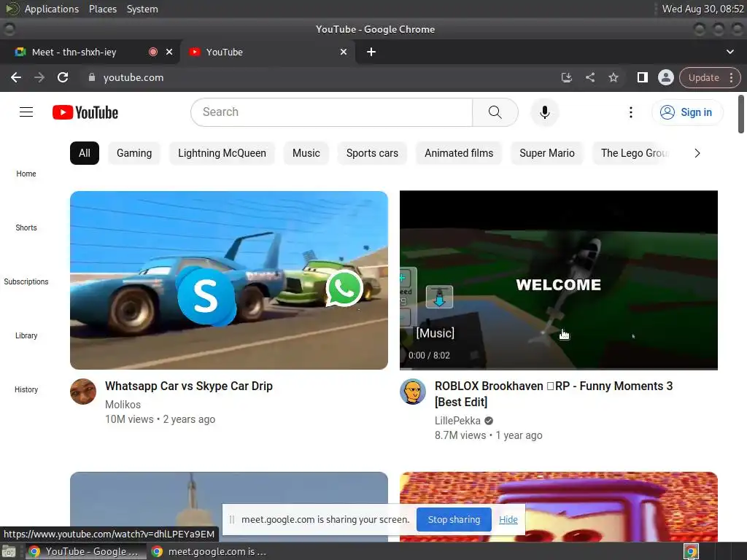Open Subscriptions in the sidebar

coord(26,281)
